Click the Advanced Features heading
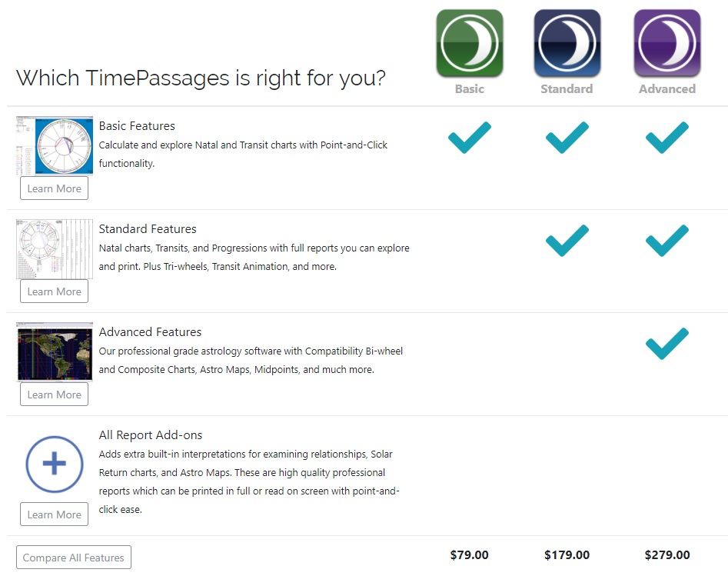Screen dimensions: 728x576 click(x=150, y=332)
